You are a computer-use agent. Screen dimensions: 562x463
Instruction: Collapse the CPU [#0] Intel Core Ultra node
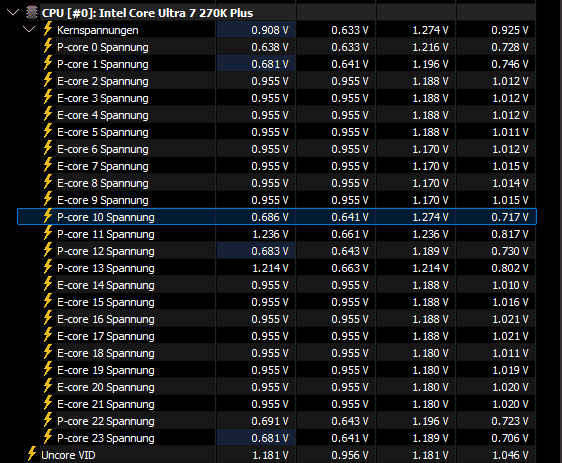point(13,13)
